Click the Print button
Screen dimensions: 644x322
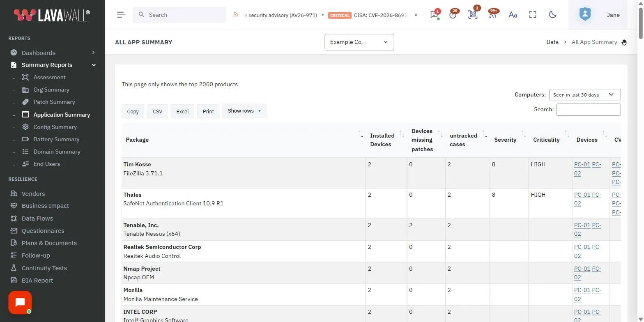point(208,111)
